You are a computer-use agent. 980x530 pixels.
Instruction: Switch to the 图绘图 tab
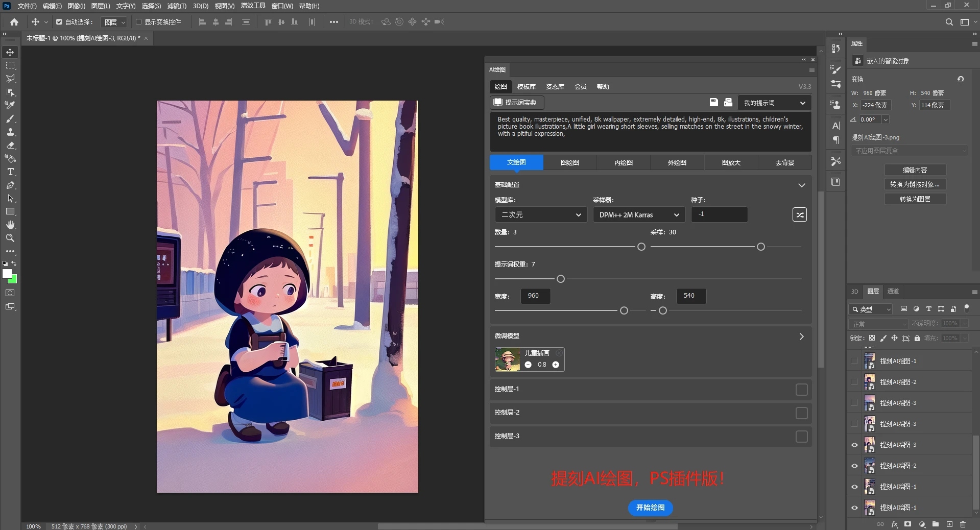tap(570, 162)
